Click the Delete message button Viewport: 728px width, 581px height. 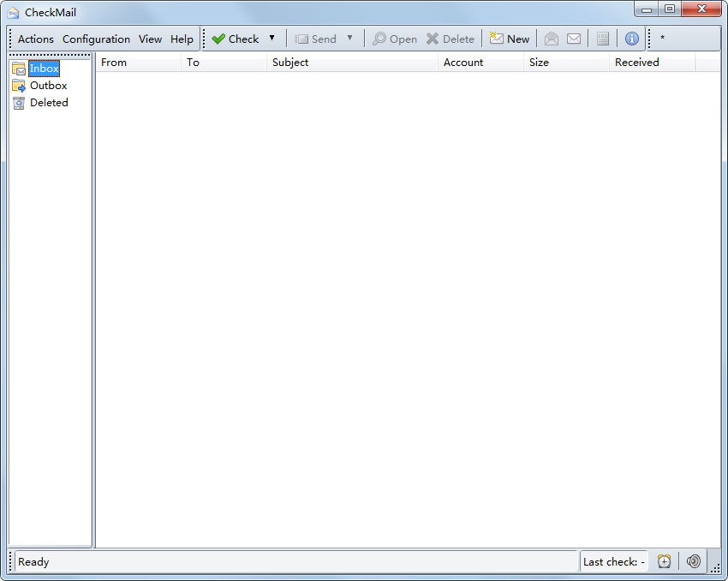tap(451, 39)
